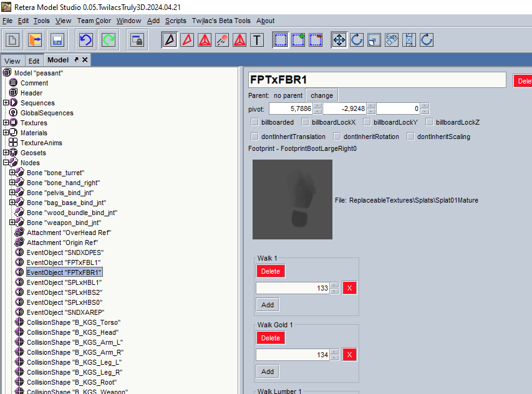This screenshot has height=394, width=532.
Task: Expand the Textures tree node
Action: point(6,122)
